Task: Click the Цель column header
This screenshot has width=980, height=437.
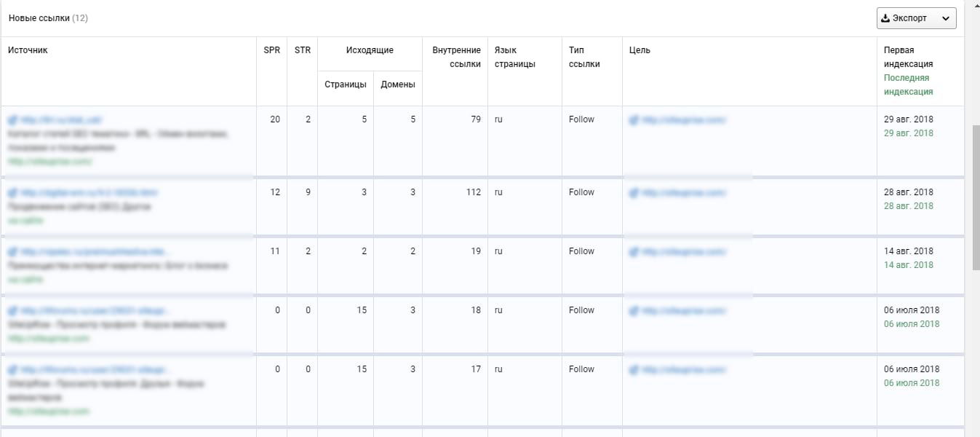Action: click(640, 50)
